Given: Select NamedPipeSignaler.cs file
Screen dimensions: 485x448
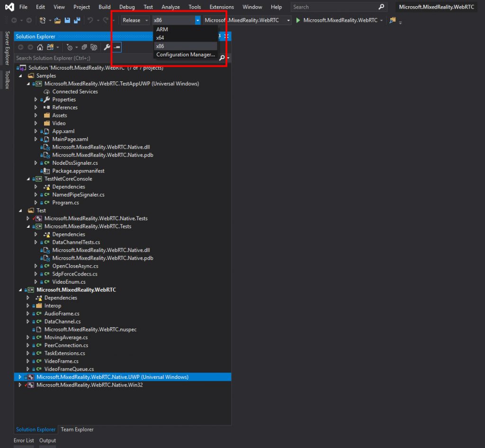Looking at the screenshot, I should (x=78, y=195).
